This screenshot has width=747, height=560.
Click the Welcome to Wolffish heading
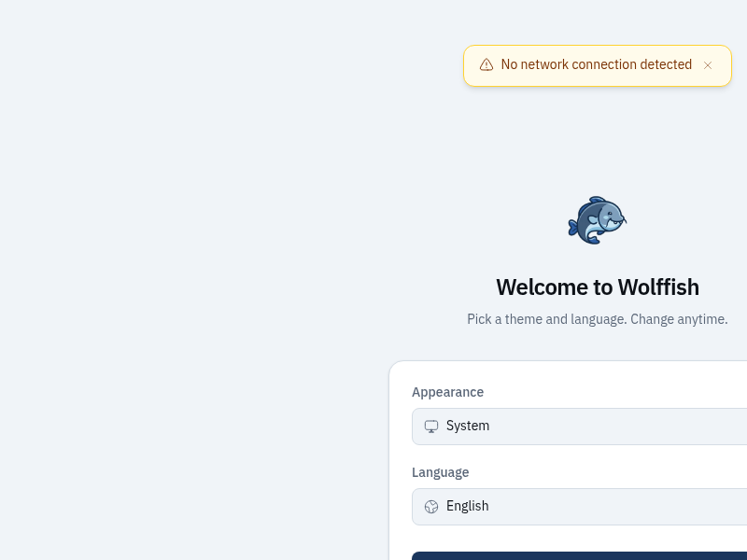click(598, 287)
